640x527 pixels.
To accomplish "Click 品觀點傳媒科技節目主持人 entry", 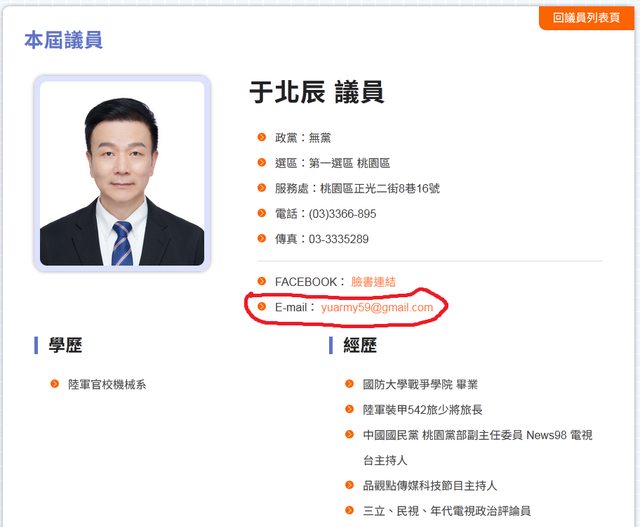I will tap(430, 485).
